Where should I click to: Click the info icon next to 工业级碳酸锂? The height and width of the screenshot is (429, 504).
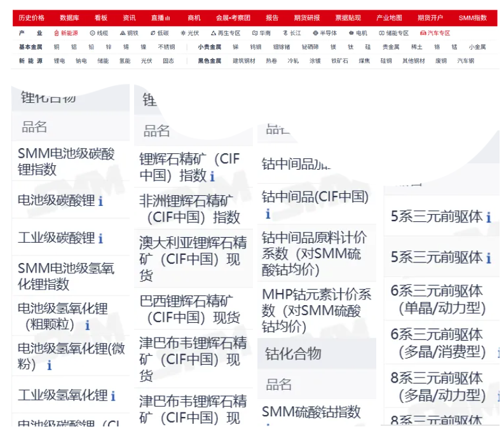[x=100, y=239]
